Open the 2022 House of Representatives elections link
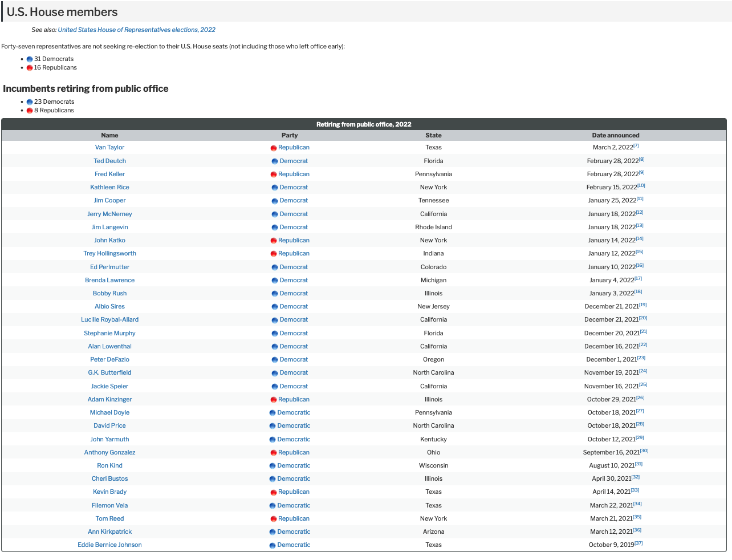 point(136,30)
